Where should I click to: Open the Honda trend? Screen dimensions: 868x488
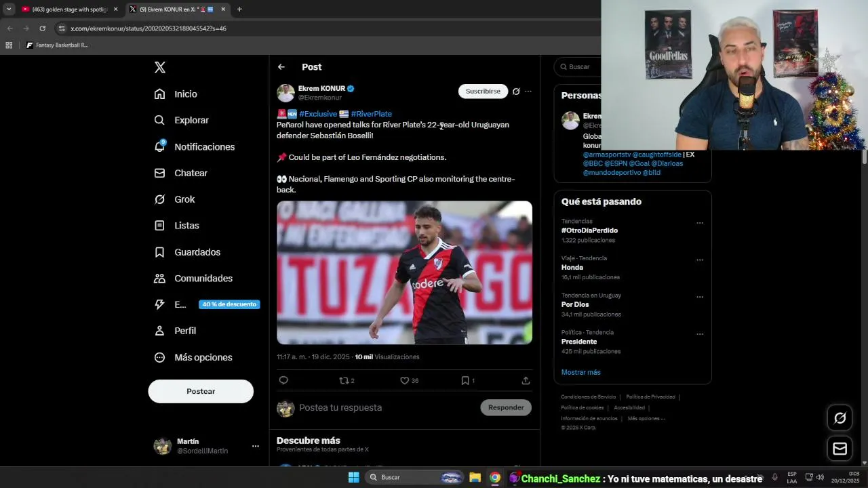tap(572, 268)
